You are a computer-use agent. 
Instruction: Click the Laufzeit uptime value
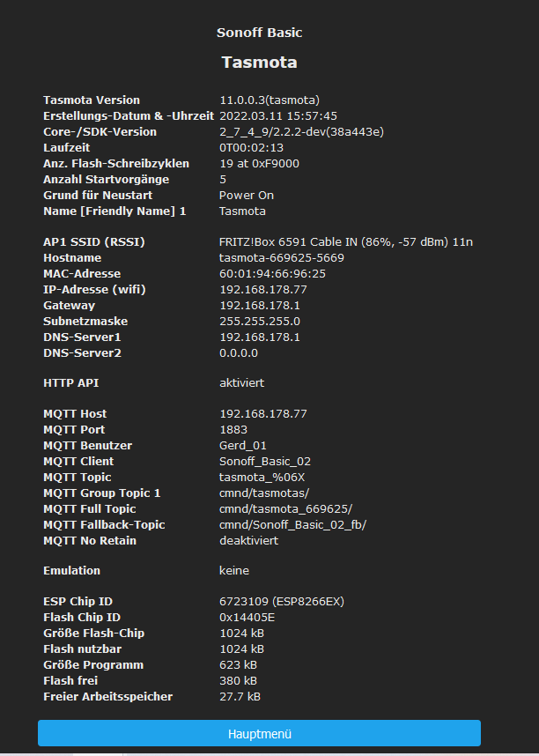point(251,148)
